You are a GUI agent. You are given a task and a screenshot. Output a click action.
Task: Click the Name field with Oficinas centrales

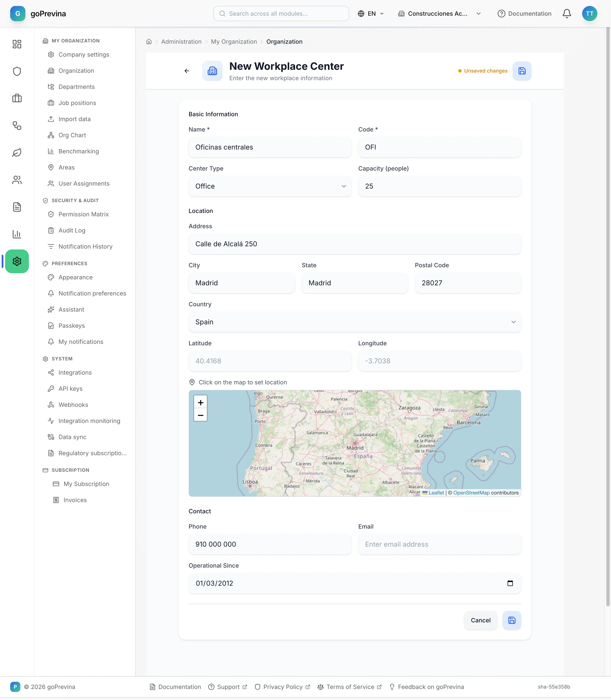click(270, 147)
